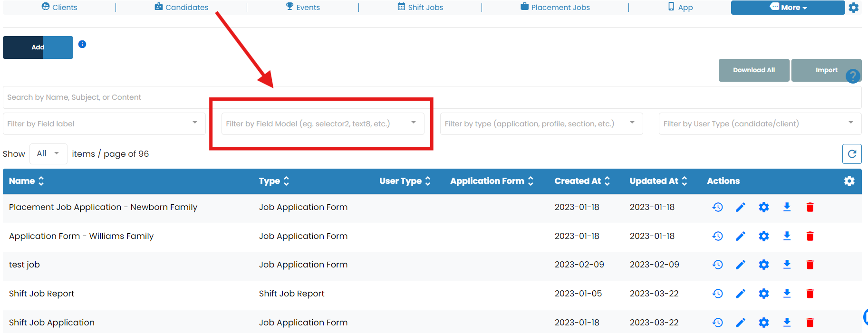Expand the Filter by User Type dropdown
Screen dimensions: 868x333
[x=760, y=124]
